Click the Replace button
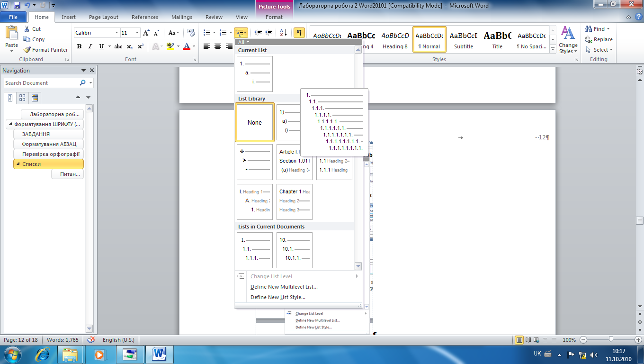The image size is (644, 364). tap(599, 39)
